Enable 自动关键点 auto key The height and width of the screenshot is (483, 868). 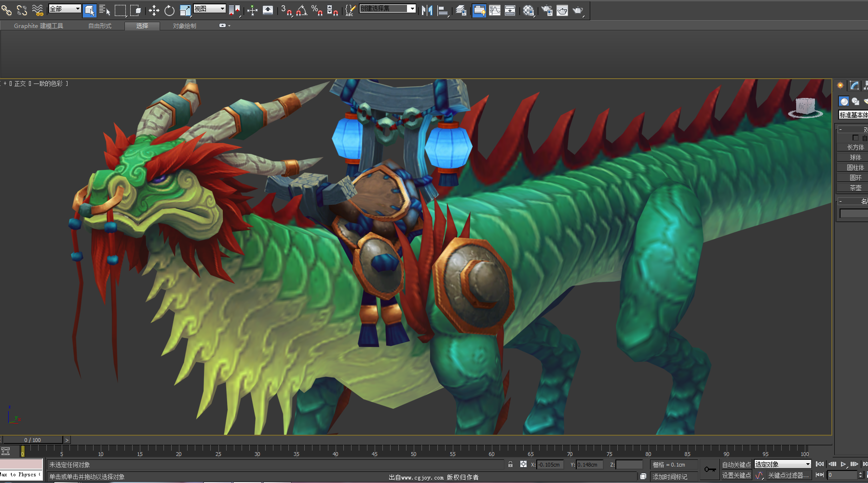pos(736,465)
